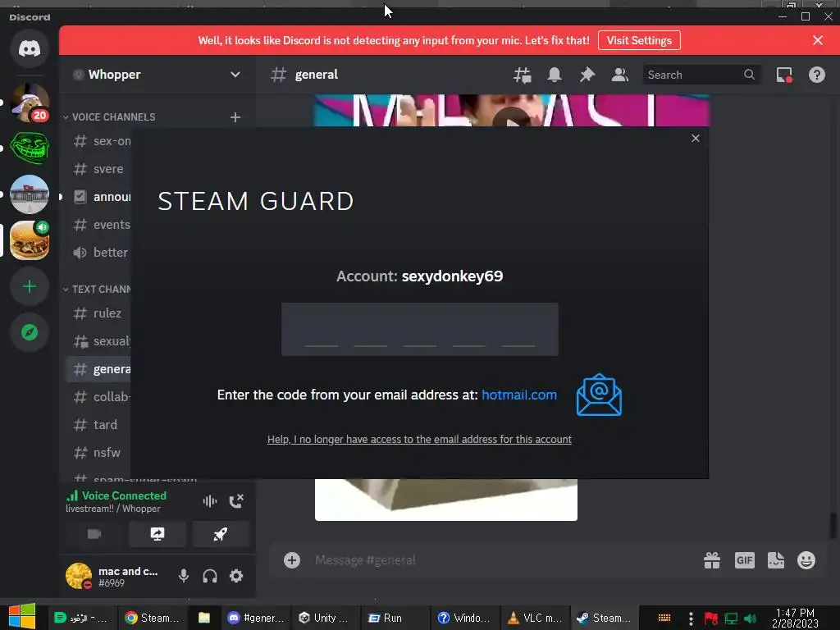Viewport: 840px width, 630px height.
Task: Create a voice channel with plus icon
Action: (x=235, y=116)
